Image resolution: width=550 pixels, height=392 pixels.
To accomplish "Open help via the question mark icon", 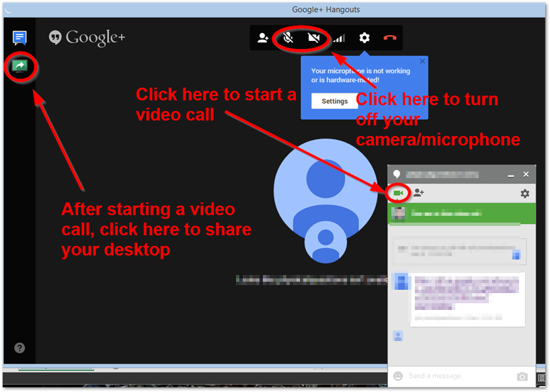I will (19, 348).
